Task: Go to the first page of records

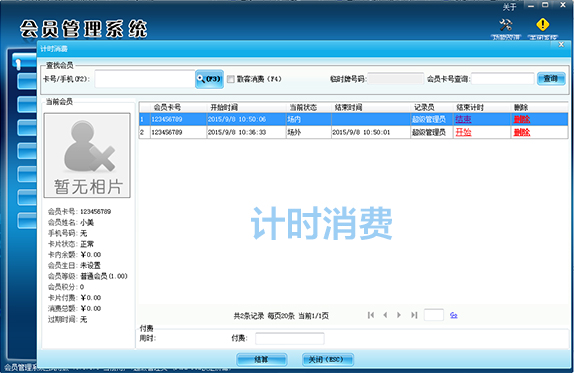Action: coord(371,315)
